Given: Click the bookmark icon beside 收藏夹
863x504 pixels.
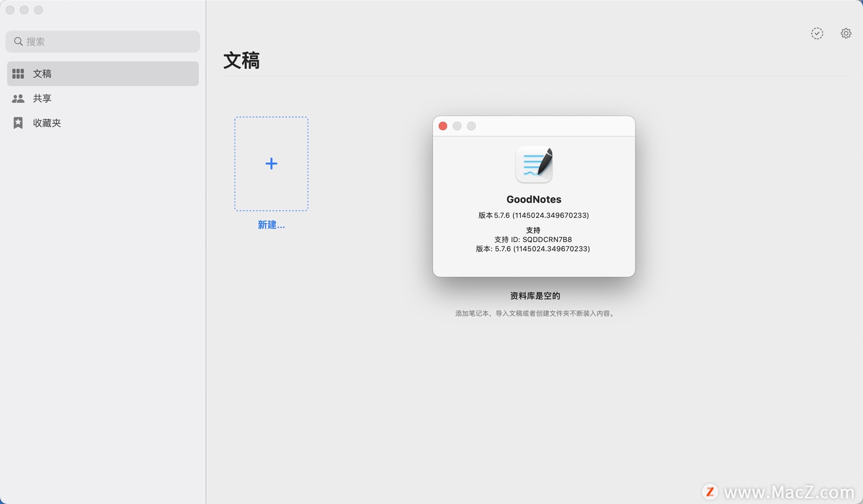Looking at the screenshot, I should point(18,123).
